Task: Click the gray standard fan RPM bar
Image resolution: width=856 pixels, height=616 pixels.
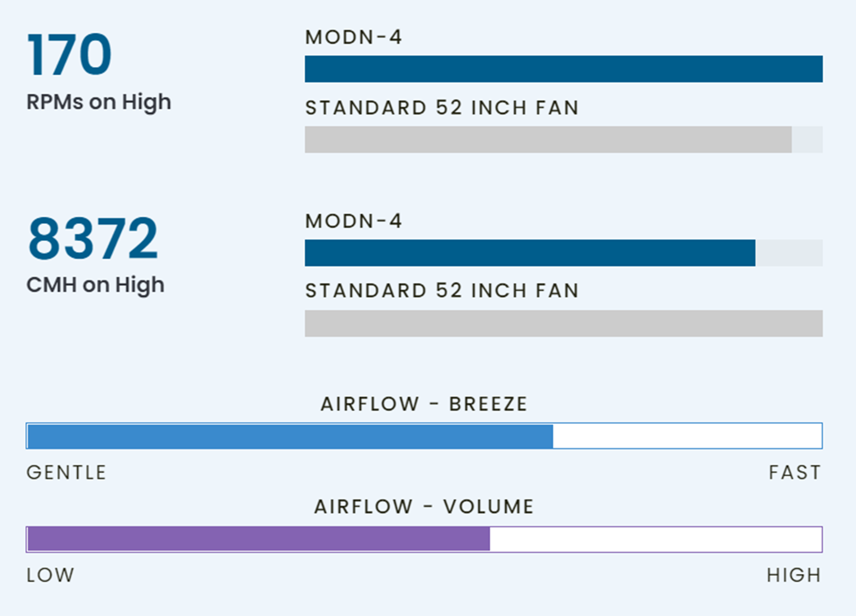Action: click(548, 140)
